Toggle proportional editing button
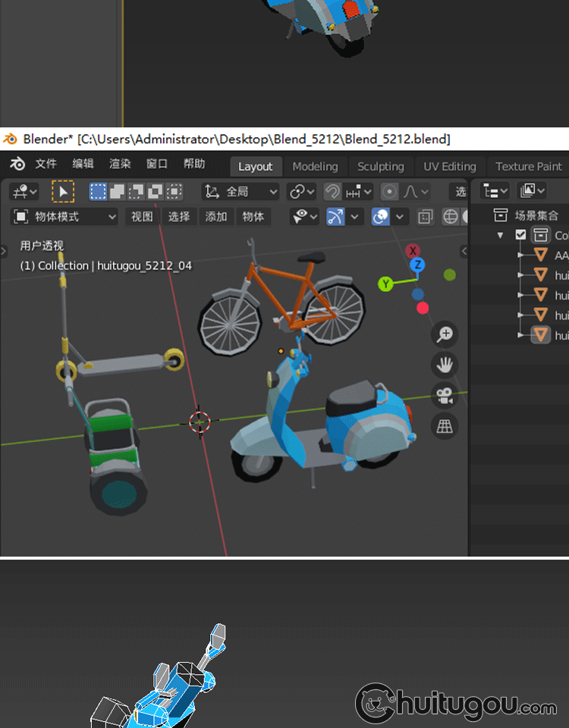Image resolution: width=569 pixels, height=728 pixels. point(390,191)
